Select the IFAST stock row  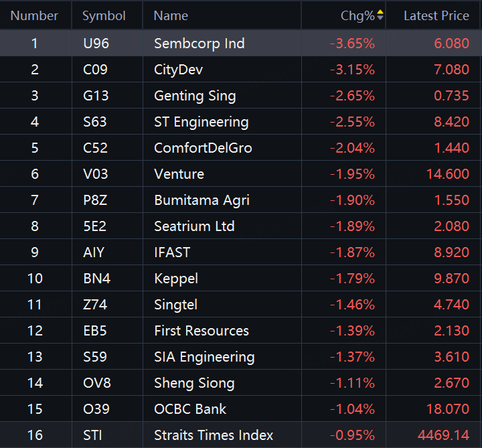pyautogui.click(x=172, y=252)
